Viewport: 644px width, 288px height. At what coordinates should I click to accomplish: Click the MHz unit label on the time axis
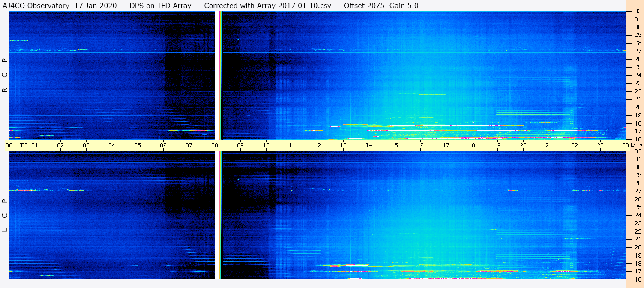(x=636, y=145)
